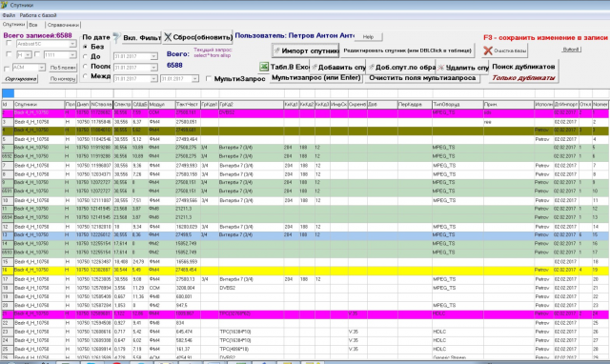Enable the МультиЗапрос checkbox
Screen dimensions: 610x364
pos(209,78)
